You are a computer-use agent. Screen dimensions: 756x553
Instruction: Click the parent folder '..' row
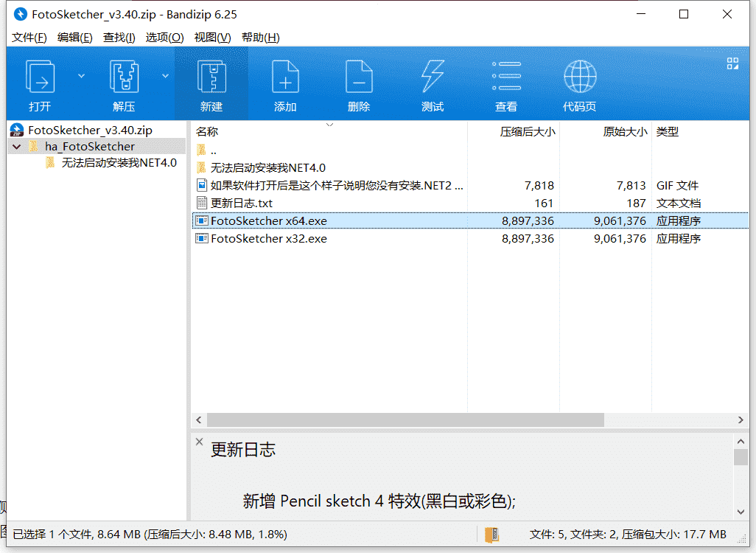[x=470, y=150]
